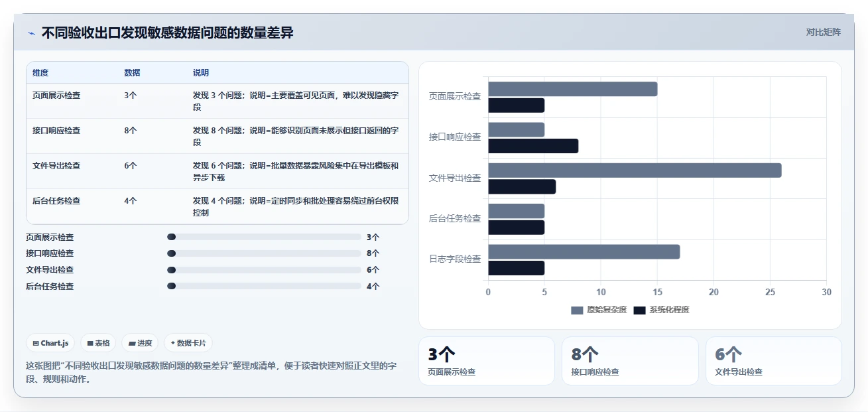Click the 文件导出检查 原始复杂度 chart bar
This screenshot has height=412, width=868.
(x=635, y=171)
